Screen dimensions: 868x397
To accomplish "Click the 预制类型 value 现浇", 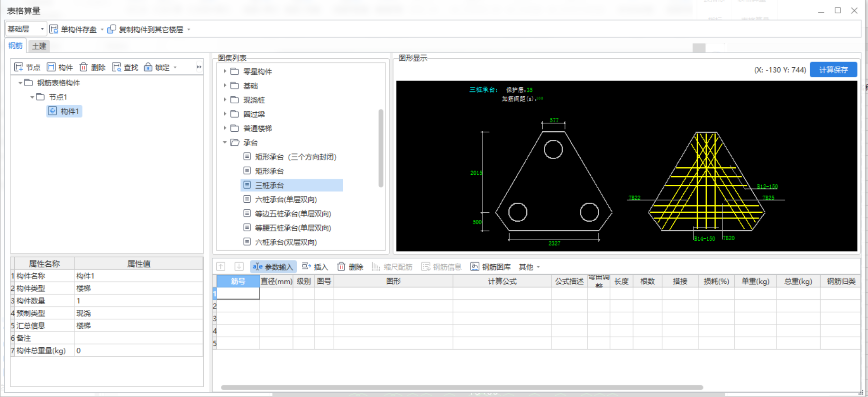I will 138,313.
